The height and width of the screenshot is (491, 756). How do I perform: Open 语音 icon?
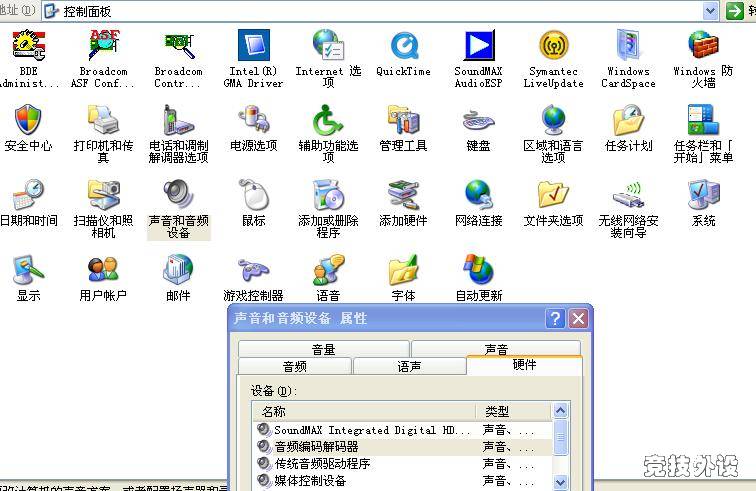pyautogui.click(x=328, y=269)
